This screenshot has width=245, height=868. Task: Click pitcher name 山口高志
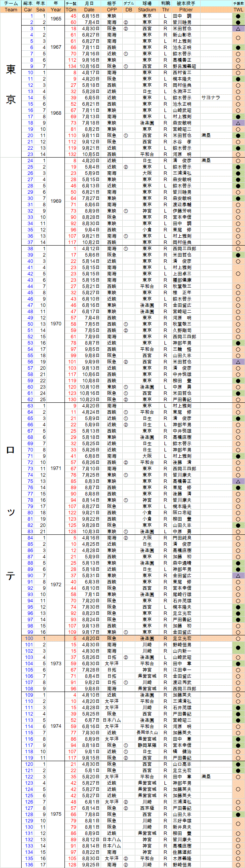(x=182, y=764)
